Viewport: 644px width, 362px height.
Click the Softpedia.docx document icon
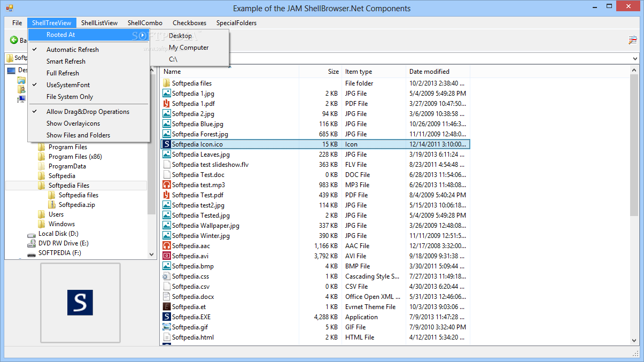pyautogui.click(x=167, y=297)
